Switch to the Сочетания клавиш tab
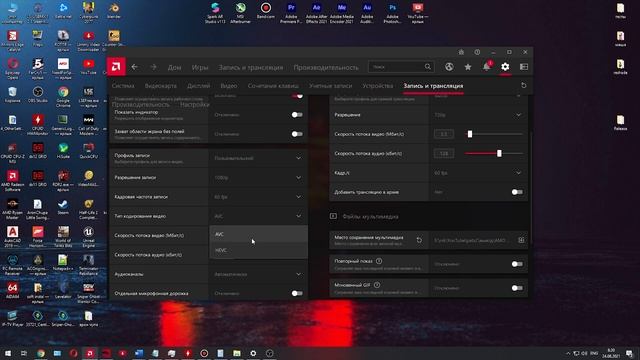640x360 pixels. point(273,86)
